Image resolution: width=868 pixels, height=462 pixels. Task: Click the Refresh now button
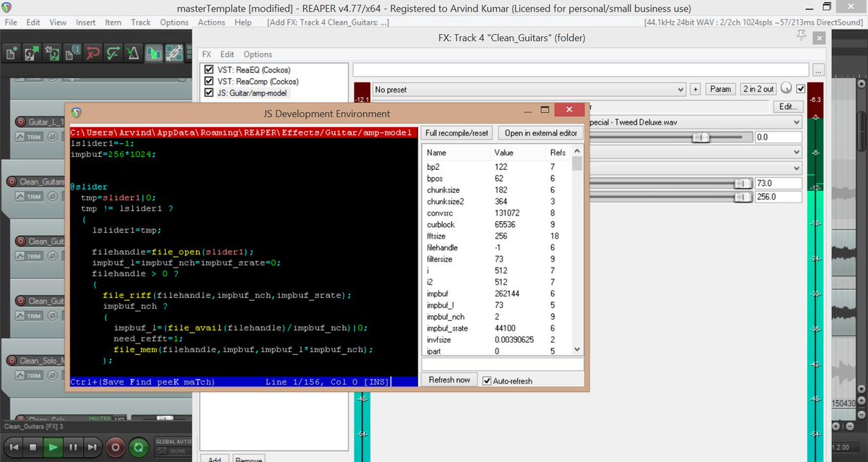[x=449, y=380]
